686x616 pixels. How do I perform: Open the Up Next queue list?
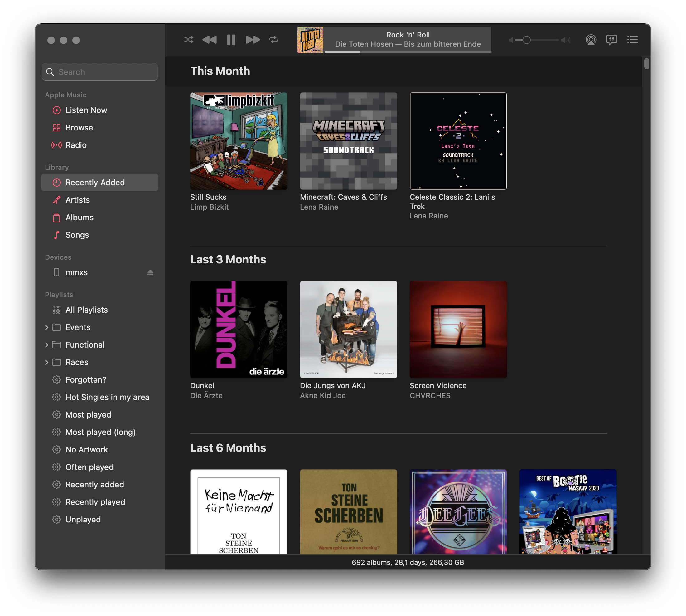pos(632,40)
